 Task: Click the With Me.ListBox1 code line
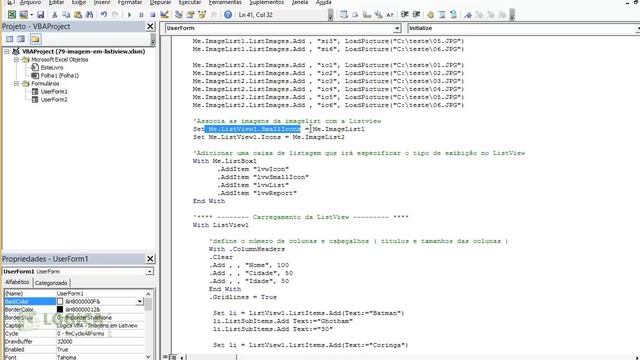224,161
